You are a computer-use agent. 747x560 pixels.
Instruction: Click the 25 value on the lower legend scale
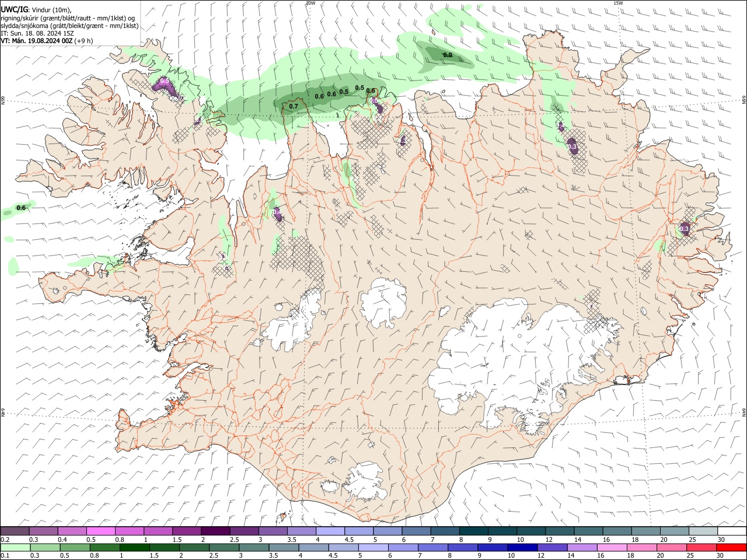point(692,555)
